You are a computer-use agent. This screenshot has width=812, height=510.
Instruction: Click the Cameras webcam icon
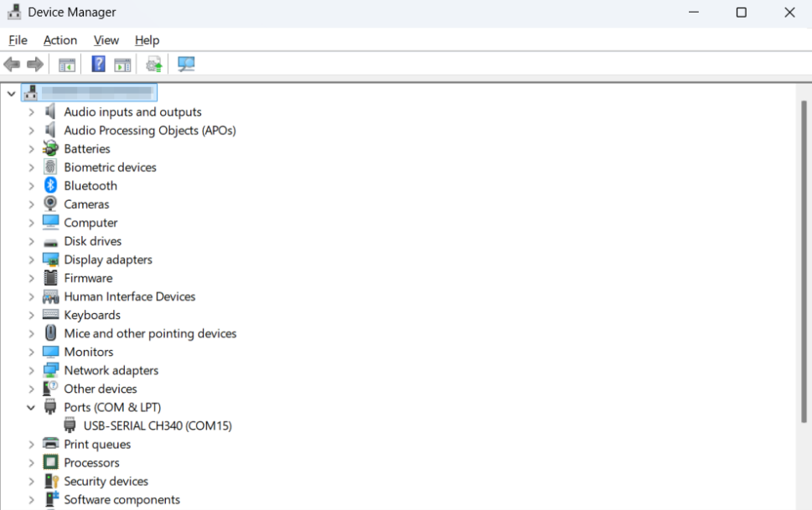click(50, 204)
